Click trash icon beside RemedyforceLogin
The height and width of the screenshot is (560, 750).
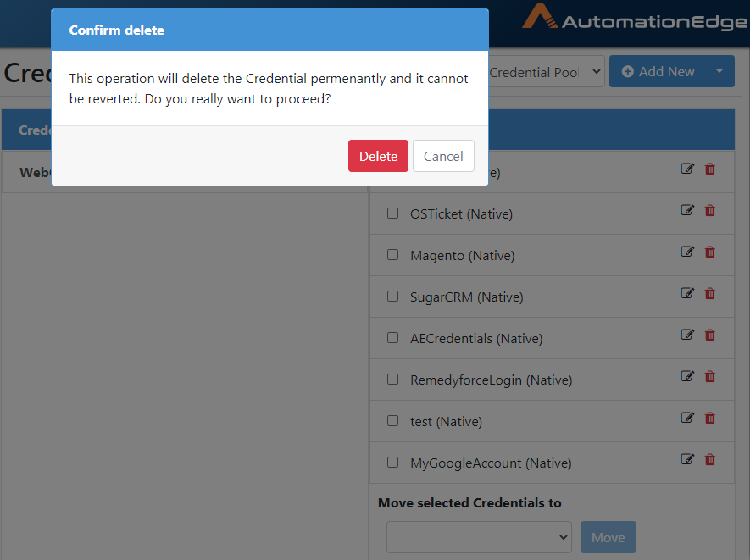710,377
